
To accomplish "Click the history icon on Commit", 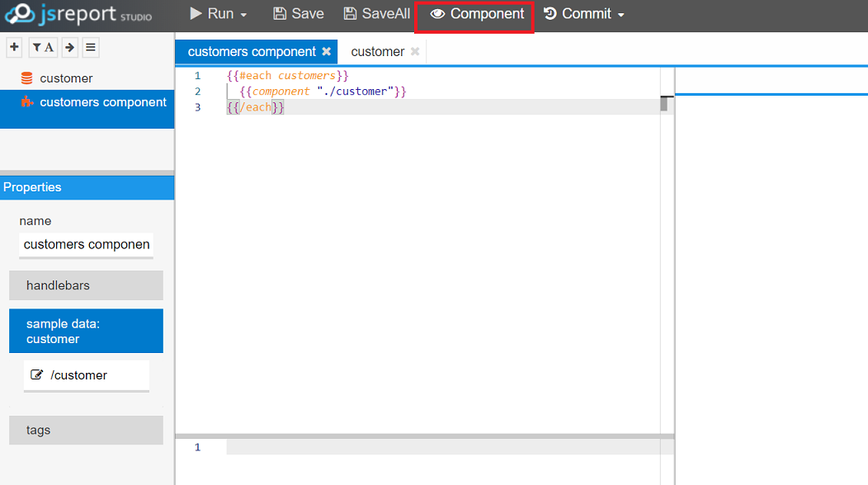I will tap(550, 14).
